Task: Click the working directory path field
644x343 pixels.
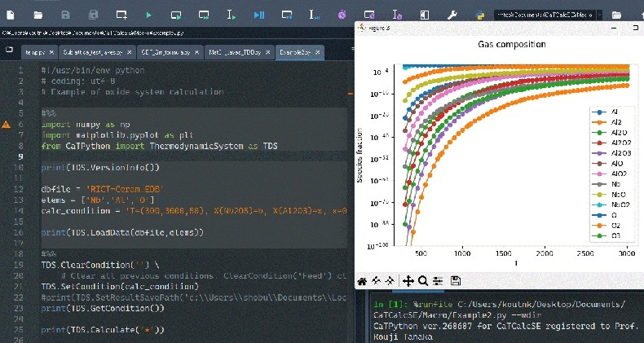Action: coord(545,15)
